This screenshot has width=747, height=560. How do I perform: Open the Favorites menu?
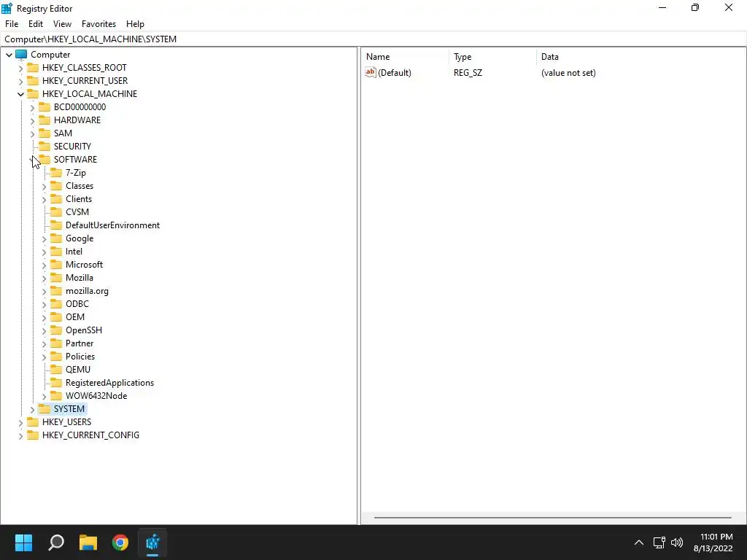[x=98, y=24]
